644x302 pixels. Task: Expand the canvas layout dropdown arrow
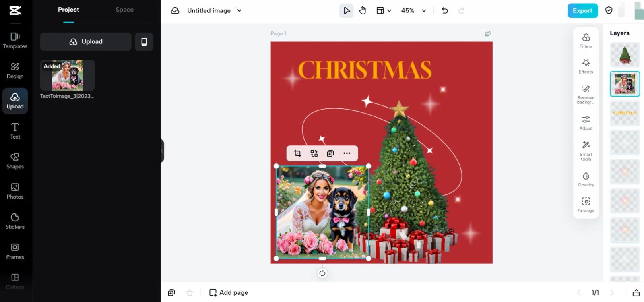click(x=389, y=11)
